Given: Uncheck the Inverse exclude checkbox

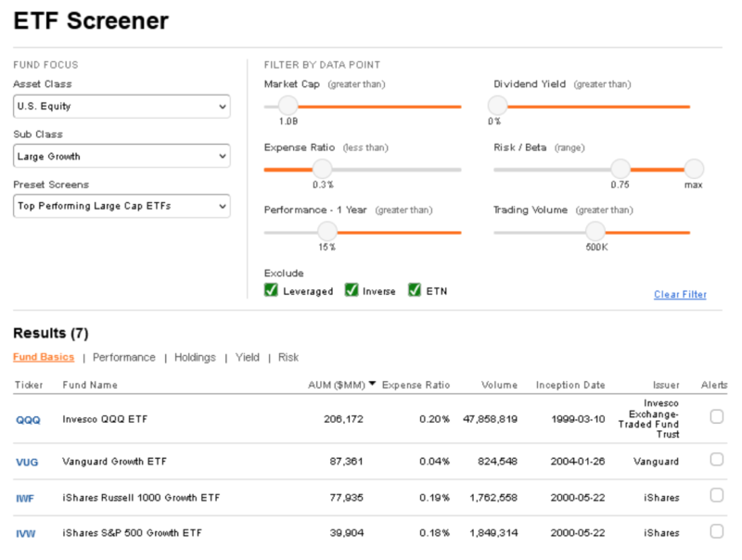Looking at the screenshot, I should pos(352,290).
